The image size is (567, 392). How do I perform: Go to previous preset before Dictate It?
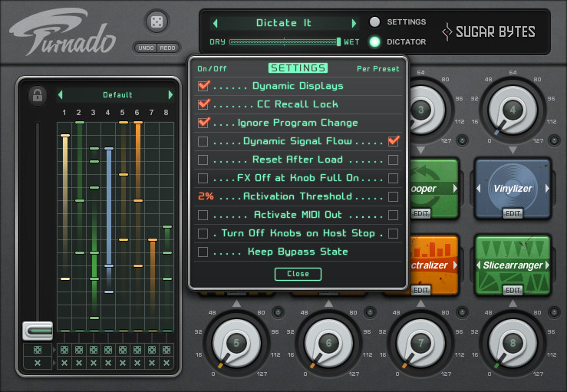tap(216, 24)
